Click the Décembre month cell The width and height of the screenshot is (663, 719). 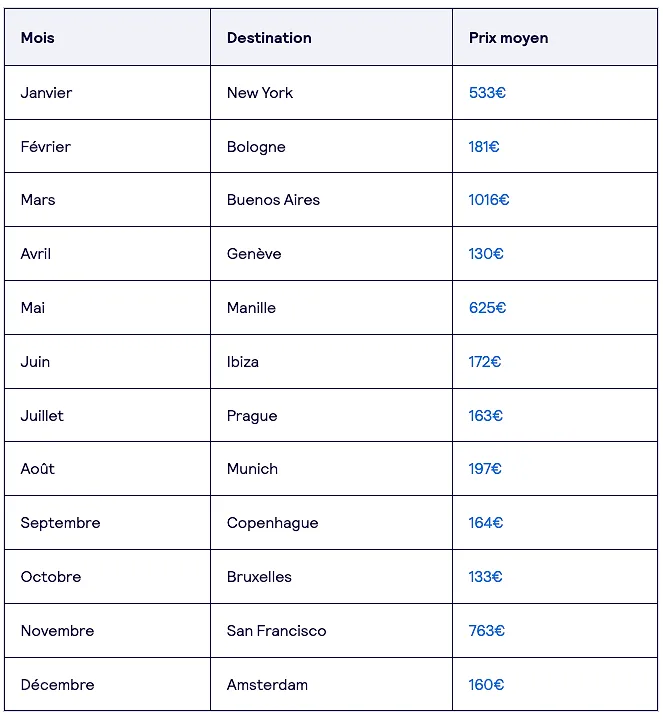pos(107,685)
